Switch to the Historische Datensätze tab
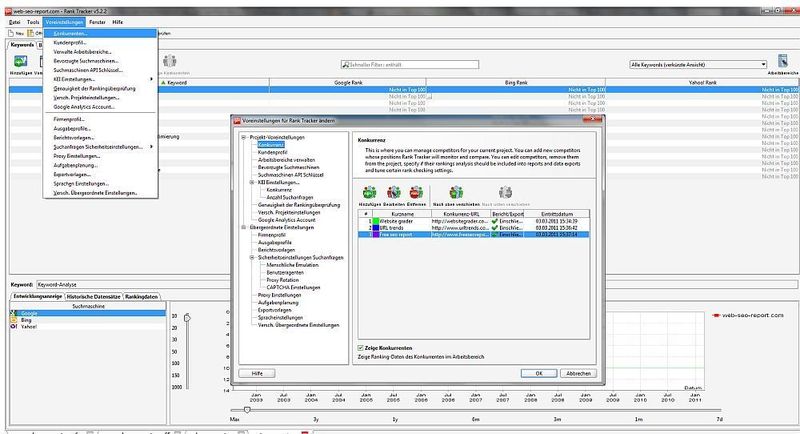The width and height of the screenshot is (800, 434). point(93,296)
